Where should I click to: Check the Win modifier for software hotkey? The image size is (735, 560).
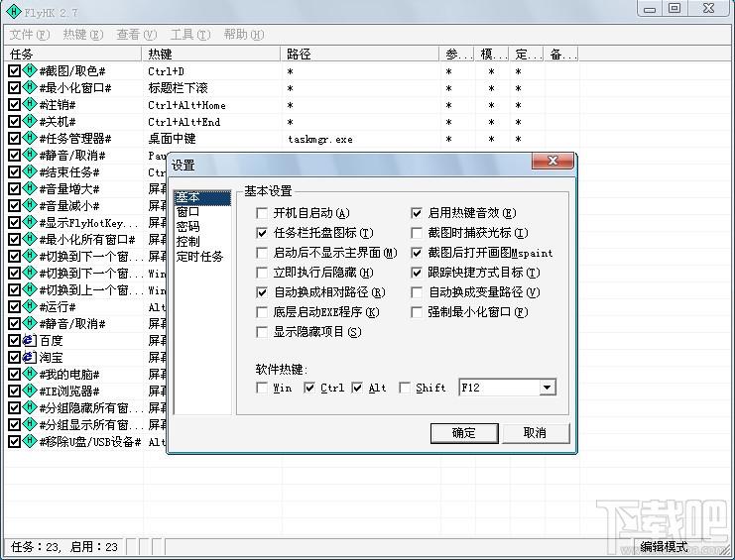262,389
